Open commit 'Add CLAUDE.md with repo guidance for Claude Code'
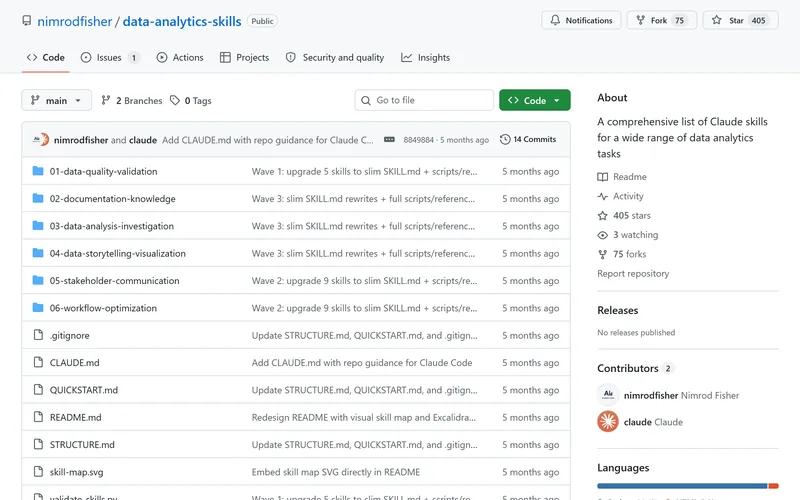This screenshot has height=500, width=800. [x=362, y=363]
